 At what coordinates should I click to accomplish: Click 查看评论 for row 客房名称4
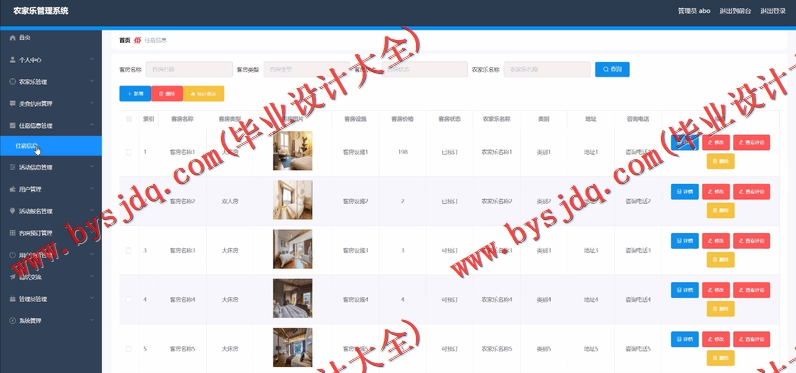751,290
